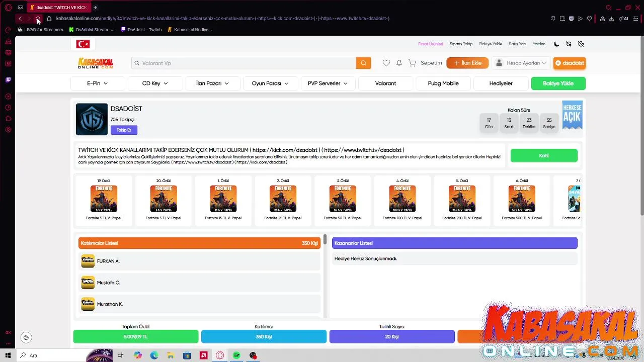Open the LIVAD for Streamers bookmark
Viewport: 644px width, 362px height.
tap(40, 30)
